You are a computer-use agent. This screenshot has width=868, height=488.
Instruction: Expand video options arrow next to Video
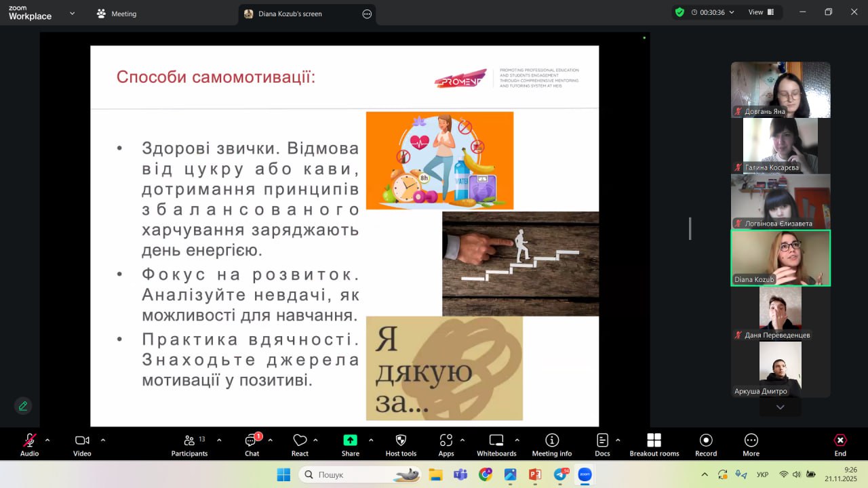click(103, 440)
